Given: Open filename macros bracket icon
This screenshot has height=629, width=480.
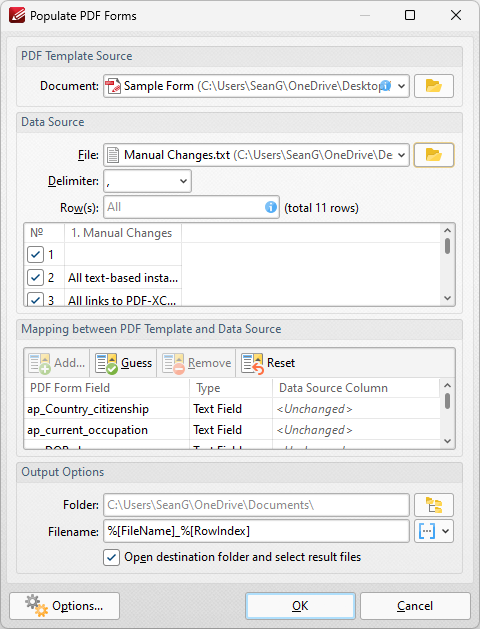Looking at the screenshot, I should click(427, 531).
